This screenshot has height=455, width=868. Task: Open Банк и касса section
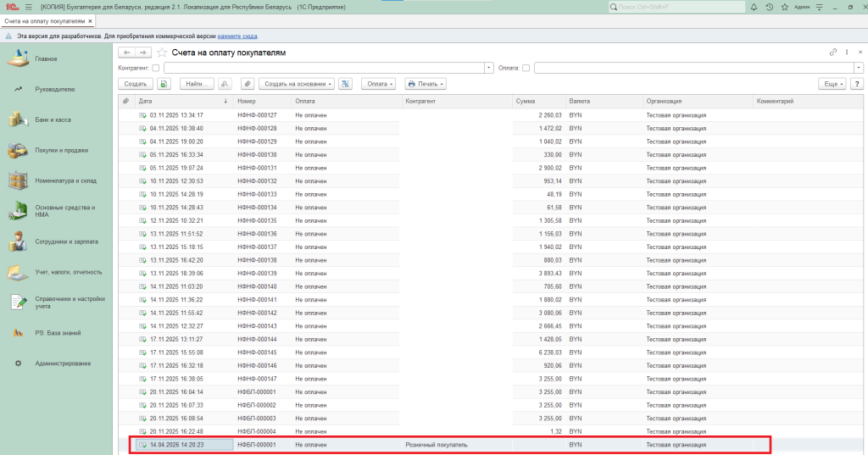coord(53,120)
